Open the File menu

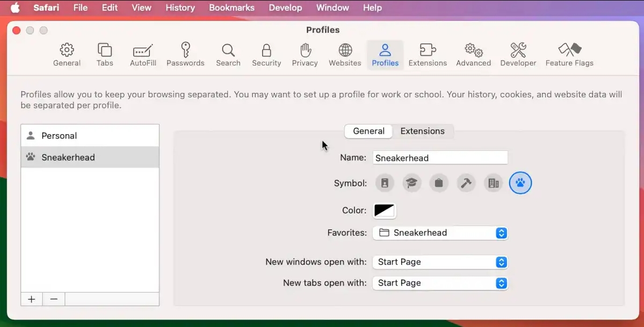tap(80, 8)
